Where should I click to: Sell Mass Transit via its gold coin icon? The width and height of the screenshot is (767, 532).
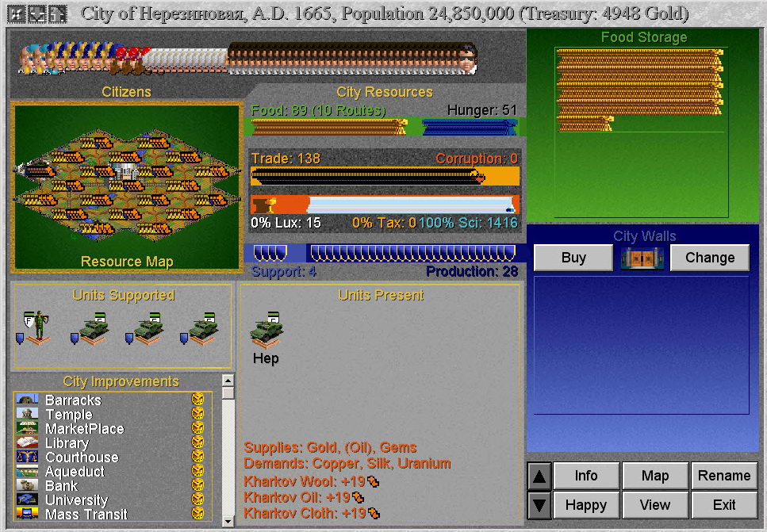click(x=198, y=513)
